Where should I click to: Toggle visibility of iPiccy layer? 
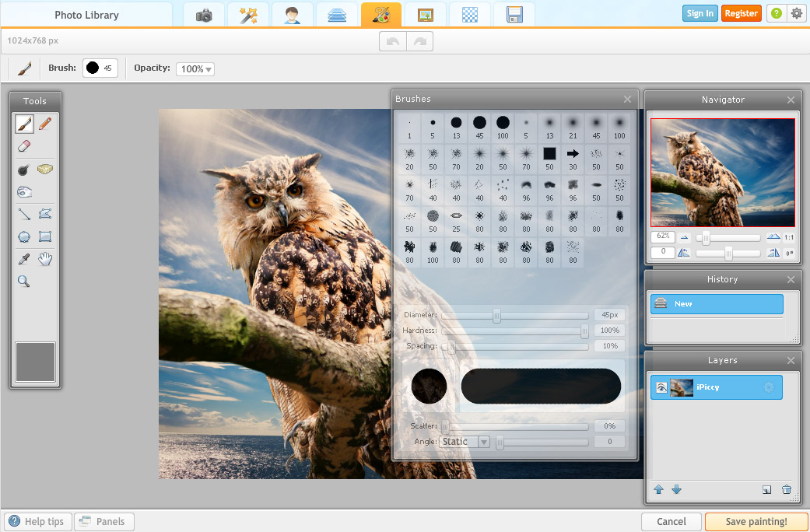click(x=661, y=387)
